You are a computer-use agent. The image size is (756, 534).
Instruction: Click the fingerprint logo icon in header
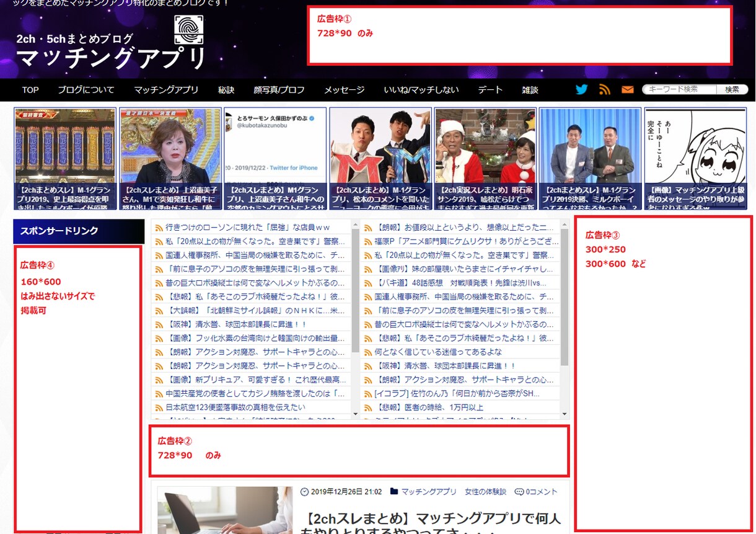tap(189, 29)
